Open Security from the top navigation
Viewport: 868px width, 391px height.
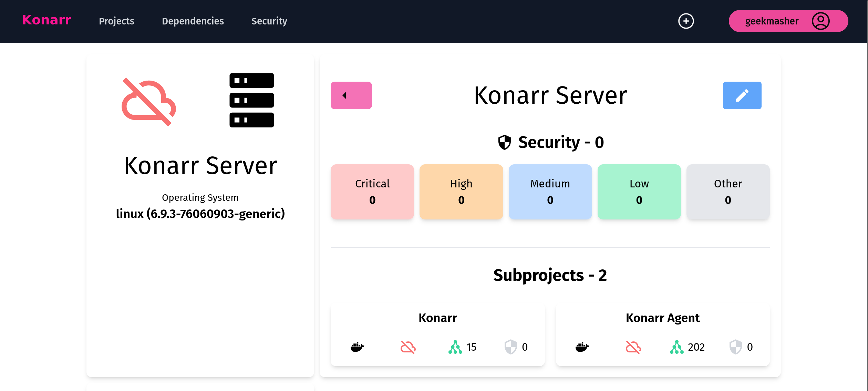click(x=269, y=21)
